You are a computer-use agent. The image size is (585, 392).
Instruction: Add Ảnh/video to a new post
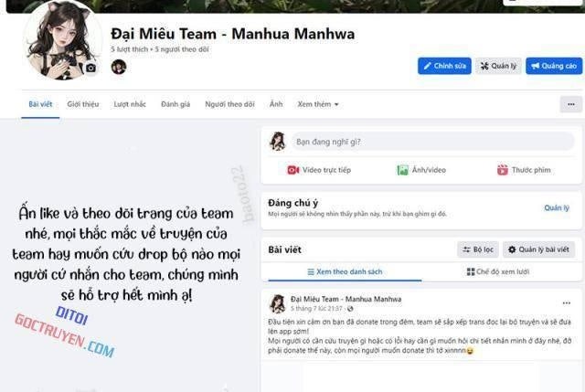tap(421, 170)
